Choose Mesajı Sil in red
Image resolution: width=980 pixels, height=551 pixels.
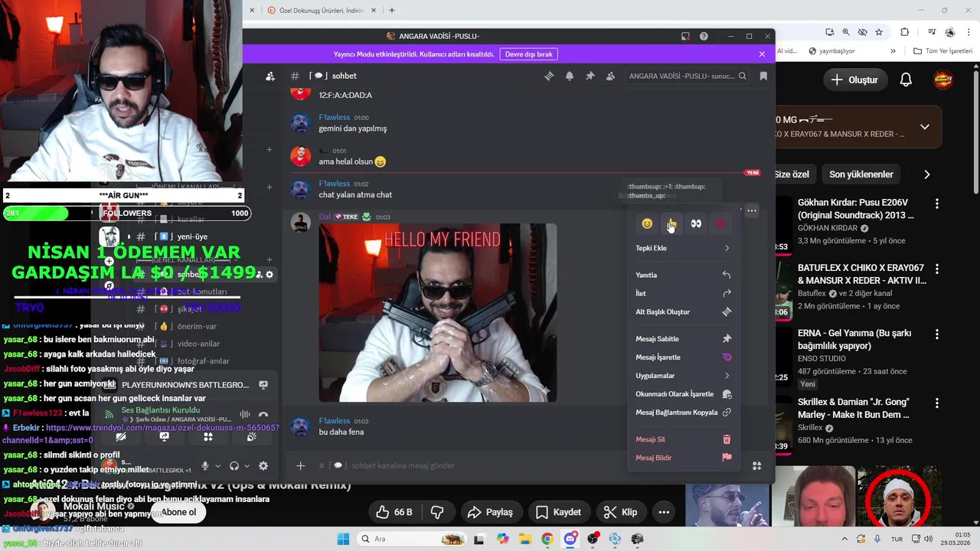[683, 439]
